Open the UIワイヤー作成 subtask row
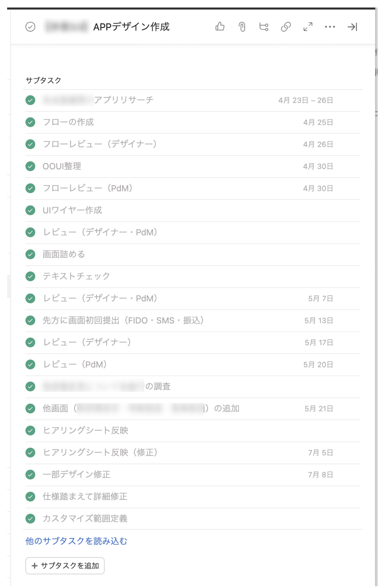The image size is (386, 588). (193, 210)
